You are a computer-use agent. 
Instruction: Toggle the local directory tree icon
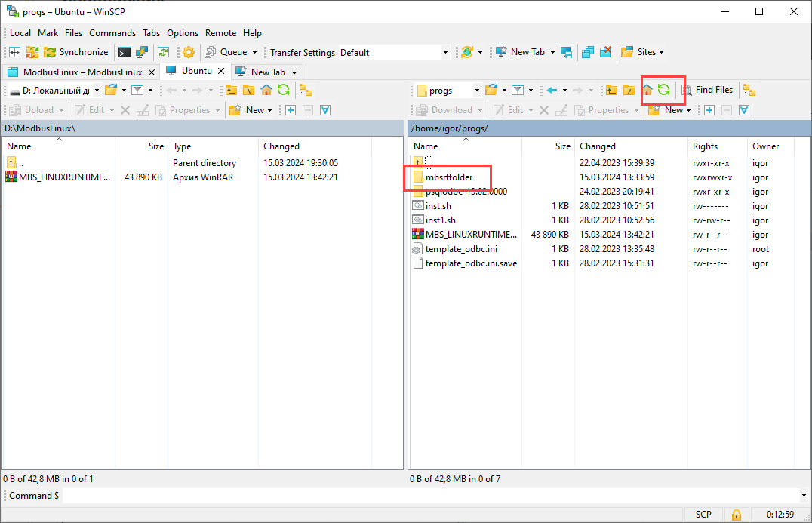(x=306, y=90)
